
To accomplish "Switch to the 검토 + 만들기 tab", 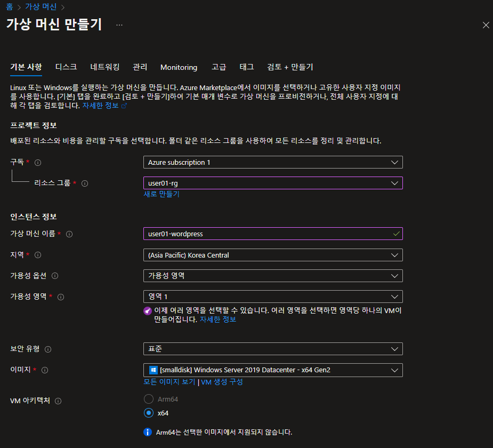I will click(x=290, y=67).
